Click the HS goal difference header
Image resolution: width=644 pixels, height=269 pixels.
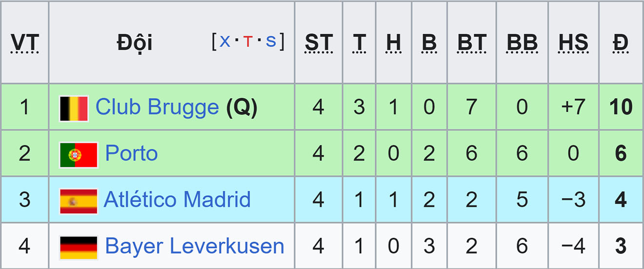(573, 43)
